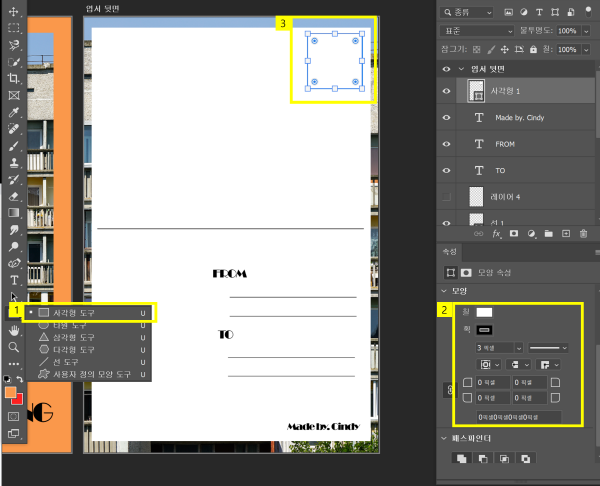Collapse the 엽서 뒷면 layer group
This screenshot has height=486, width=600.
pyautogui.click(x=461, y=69)
